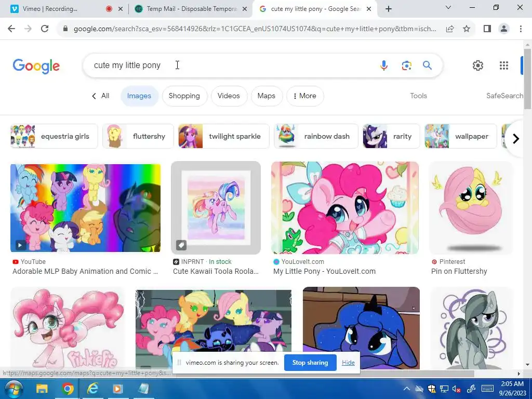Open the Chrome side panel

coord(487,29)
